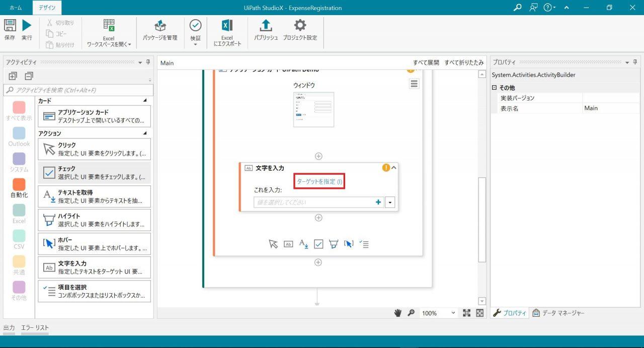Switch to the デザイン tab
The width and height of the screenshot is (644, 348).
point(47,8)
